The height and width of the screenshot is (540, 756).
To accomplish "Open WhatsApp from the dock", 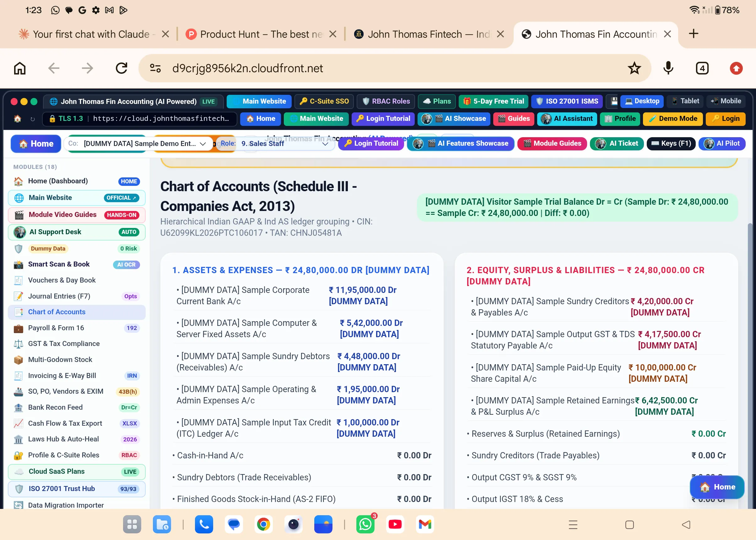I will click(x=365, y=524).
